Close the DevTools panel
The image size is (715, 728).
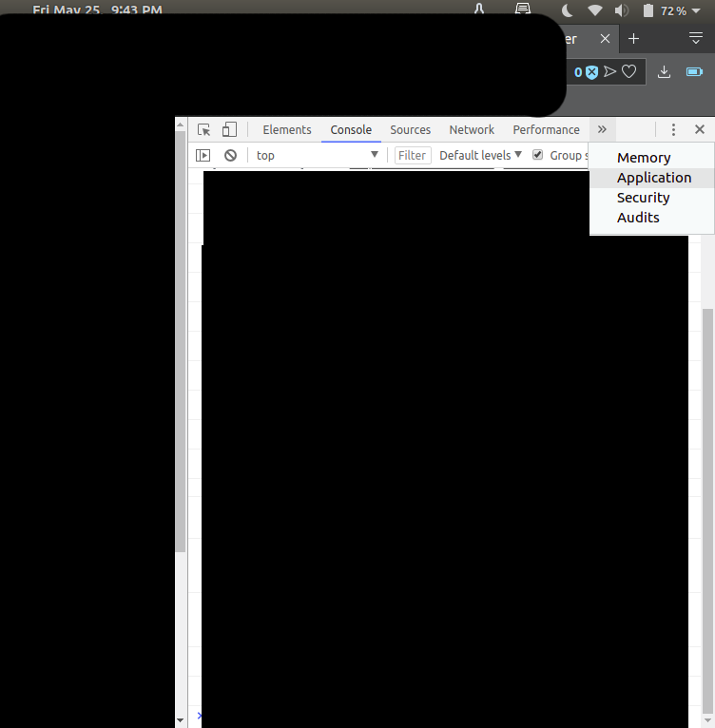[700, 129]
